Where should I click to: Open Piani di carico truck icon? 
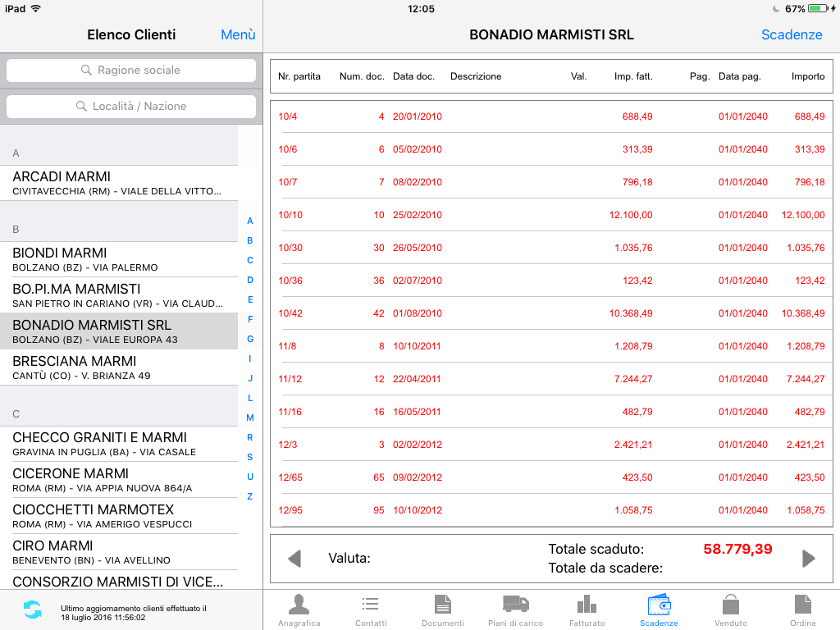tap(515, 604)
